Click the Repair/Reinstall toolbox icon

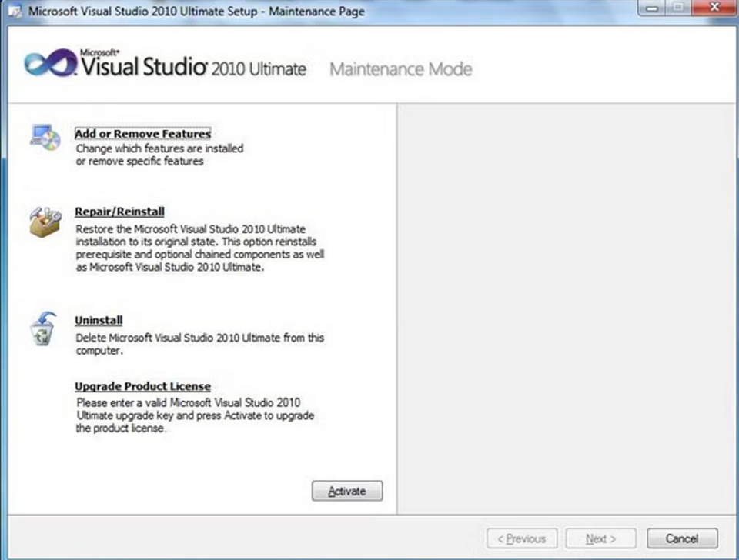(45, 222)
